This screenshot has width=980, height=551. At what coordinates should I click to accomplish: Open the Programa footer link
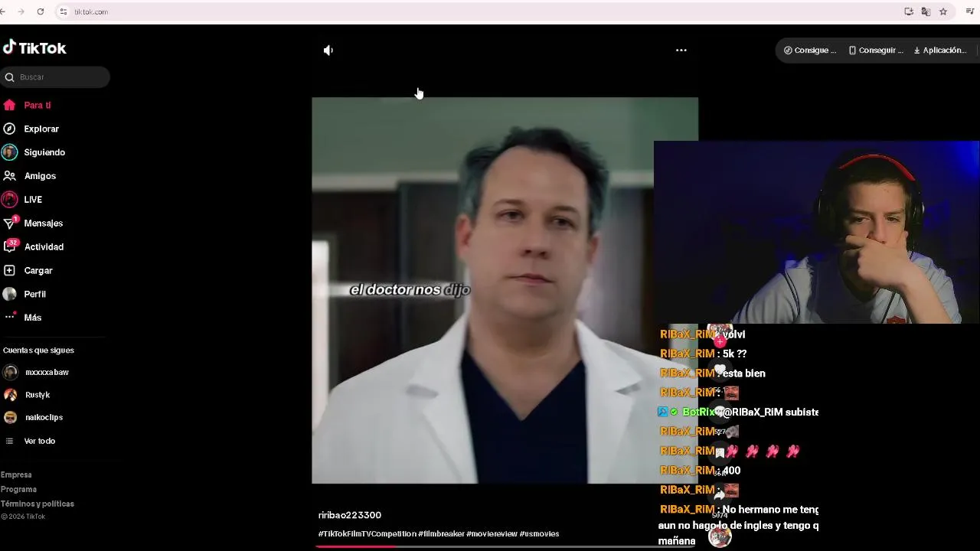(18, 490)
